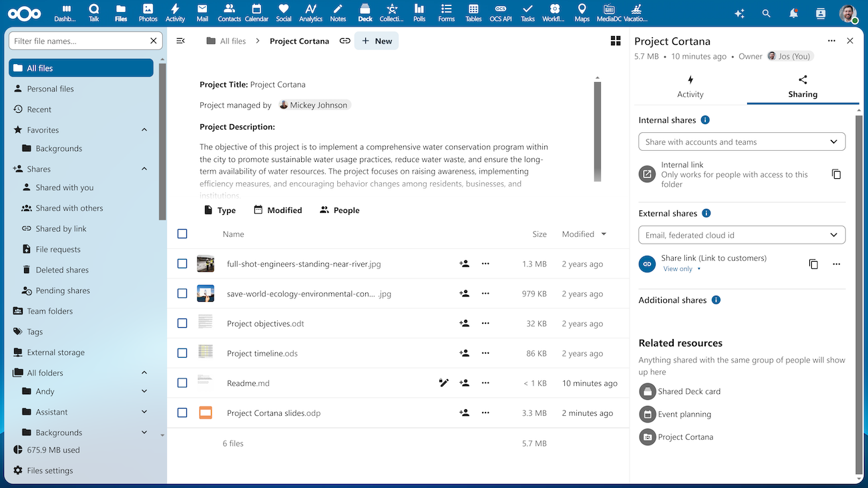This screenshot has height=488, width=868.
Task: Select the Readme.md checkbox
Action: [182, 383]
